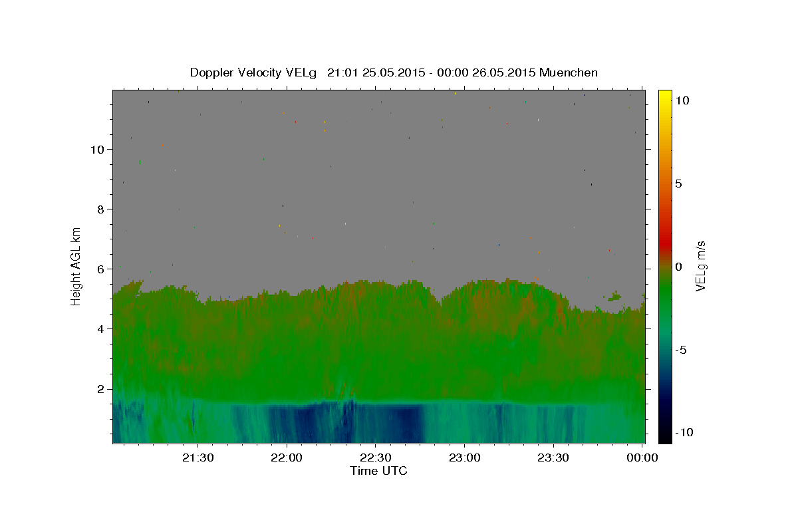The image size is (798, 532).
Task: Click the 00:00 time tick label
Action: click(642, 458)
